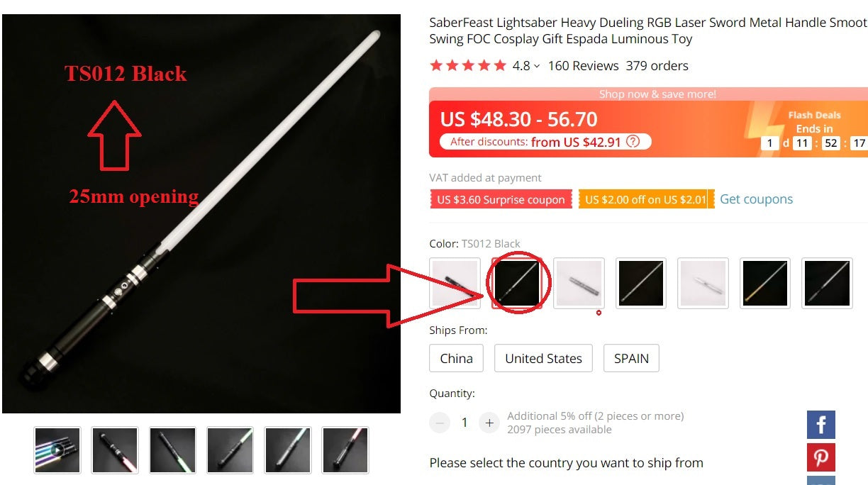The height and width of the screenshot is (485, 868).
Task: Choose the silver hilt color option
Action: [x=579, y=283]
